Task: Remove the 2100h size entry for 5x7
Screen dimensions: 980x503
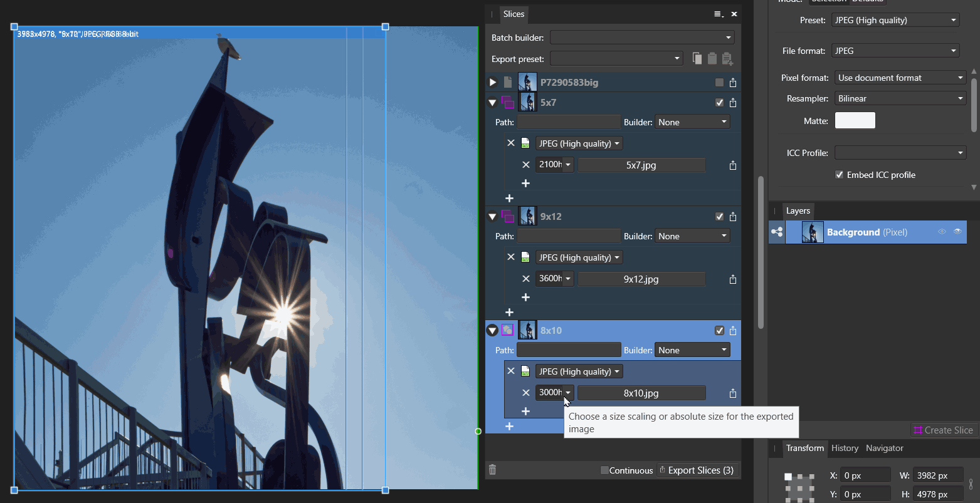Action: pos(526,165)
